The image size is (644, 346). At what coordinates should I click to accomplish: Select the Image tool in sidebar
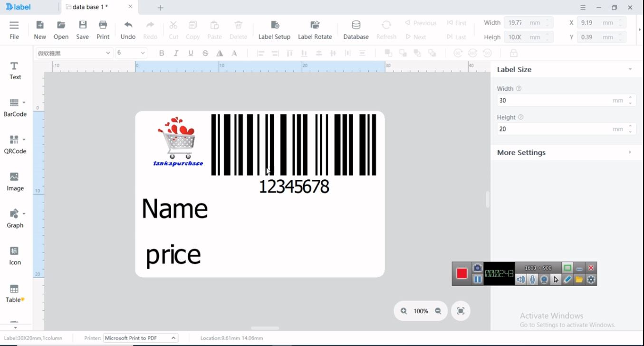15,182
